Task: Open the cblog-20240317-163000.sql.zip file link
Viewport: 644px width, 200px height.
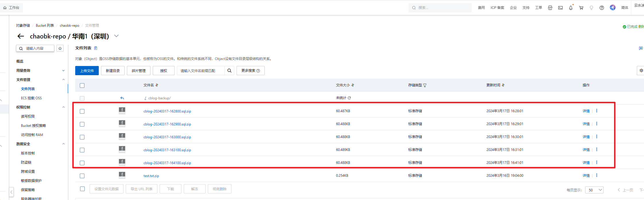Action: pyautogui.click(x=167, y=137)
